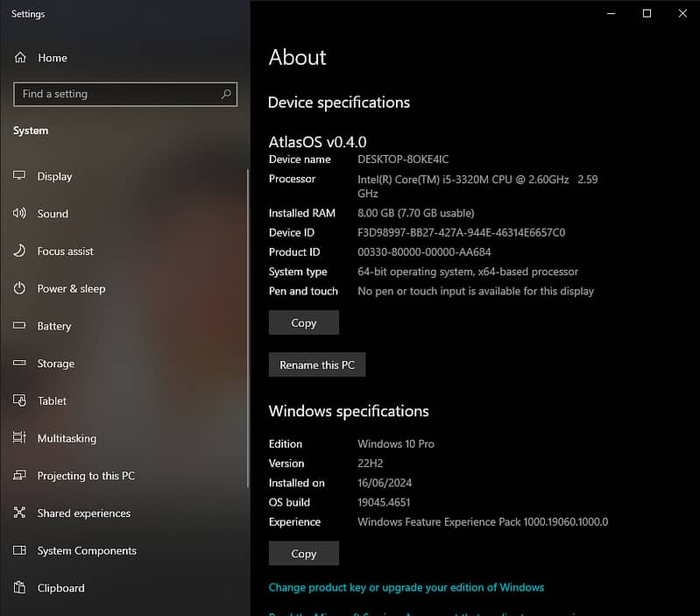The width and height of the screenshot is (700, 616).
Task: Select System Components in the sidebar
Action: 87,551
